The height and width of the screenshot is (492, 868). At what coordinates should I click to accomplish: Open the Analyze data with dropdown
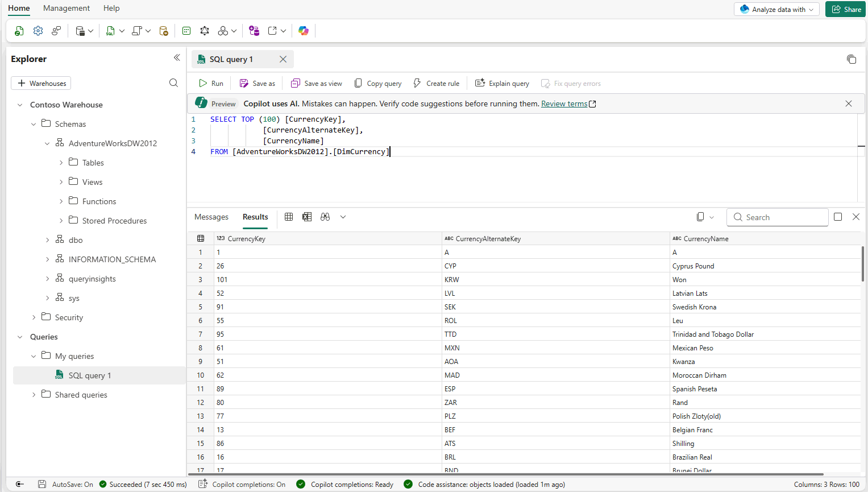pos(776,9)
